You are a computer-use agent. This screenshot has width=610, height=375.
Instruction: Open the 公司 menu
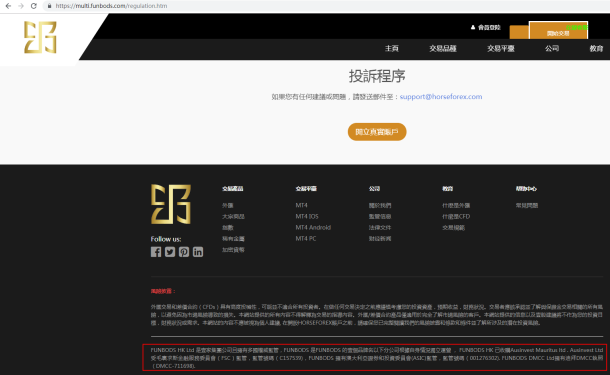(x=552, y=49)
